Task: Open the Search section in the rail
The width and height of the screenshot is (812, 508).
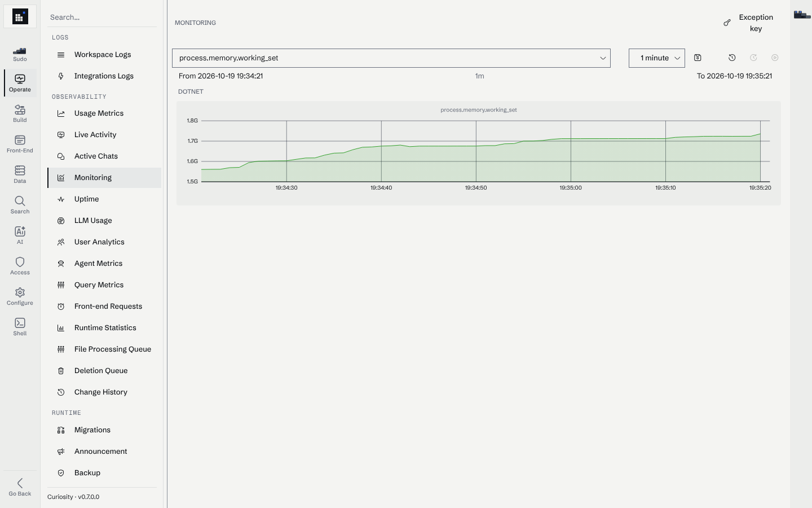Action: pos(20,205)
